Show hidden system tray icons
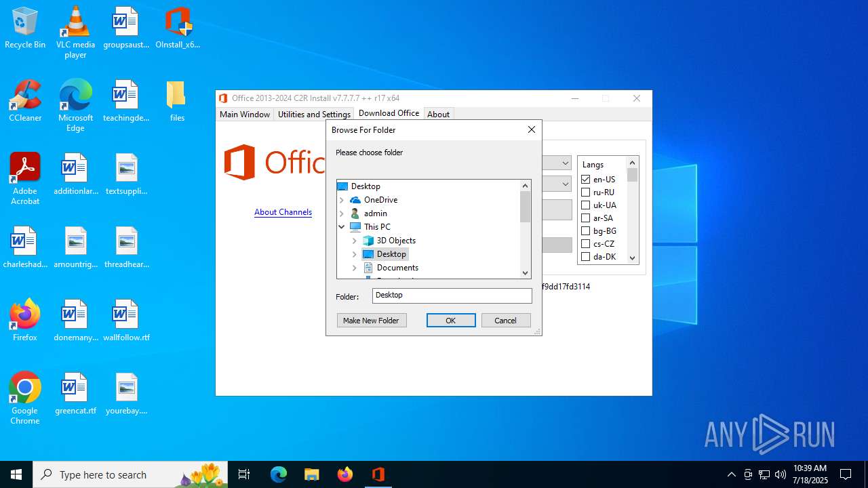868x488 pixels. [731, 474]
